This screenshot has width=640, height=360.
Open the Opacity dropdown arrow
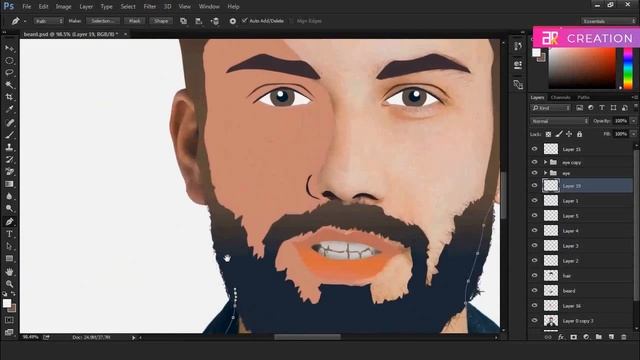[x=633, y=121]
